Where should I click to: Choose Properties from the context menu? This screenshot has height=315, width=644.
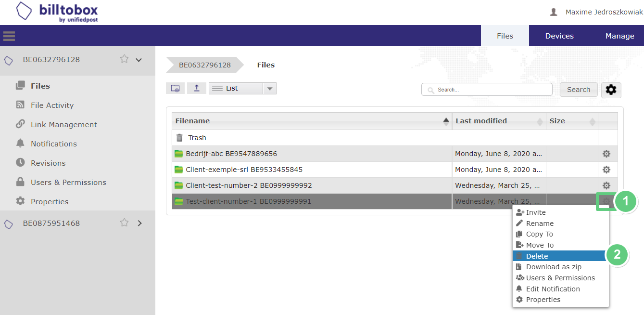(561, 300)
